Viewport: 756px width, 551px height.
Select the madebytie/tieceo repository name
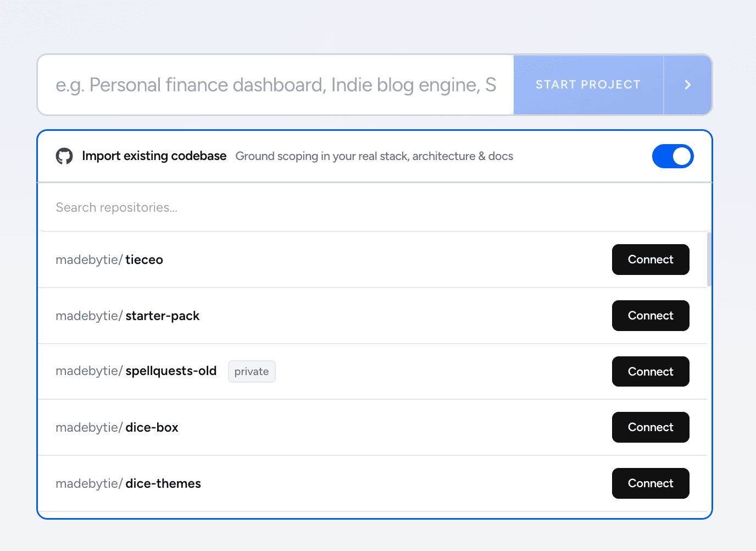pyautogui.click(x=109, y=260)
